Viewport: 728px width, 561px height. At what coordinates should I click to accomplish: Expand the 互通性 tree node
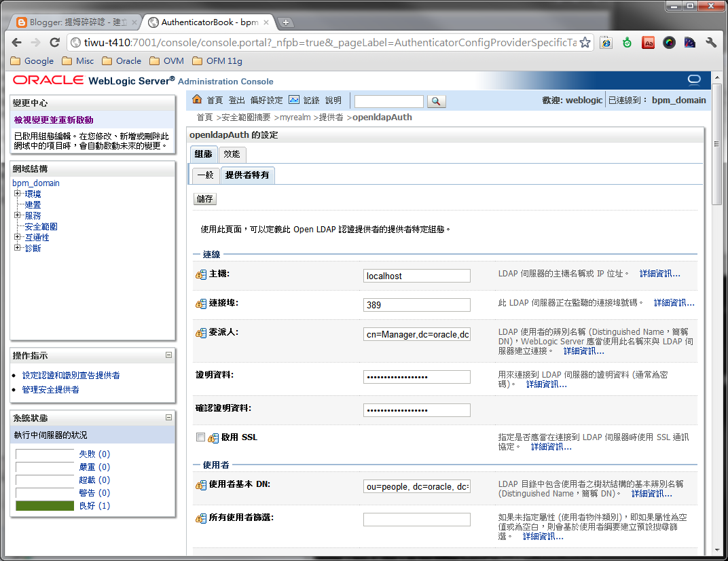(17, 237)
